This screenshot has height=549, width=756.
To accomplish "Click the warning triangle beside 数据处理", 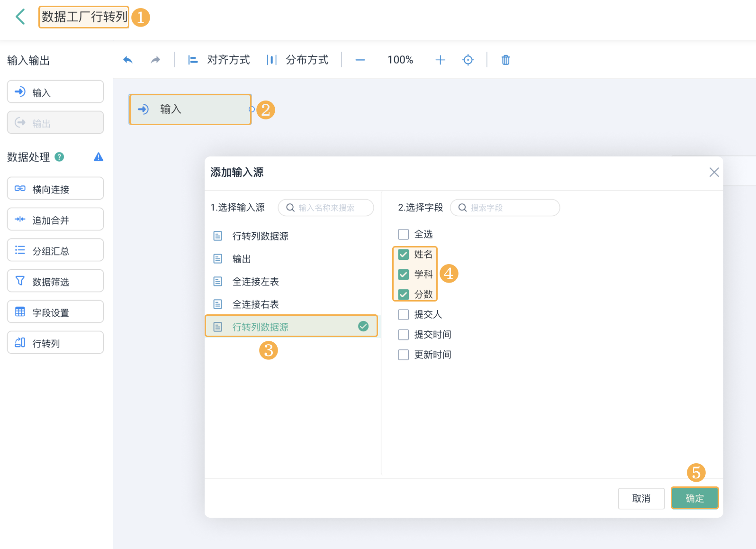I will (99, 157).
